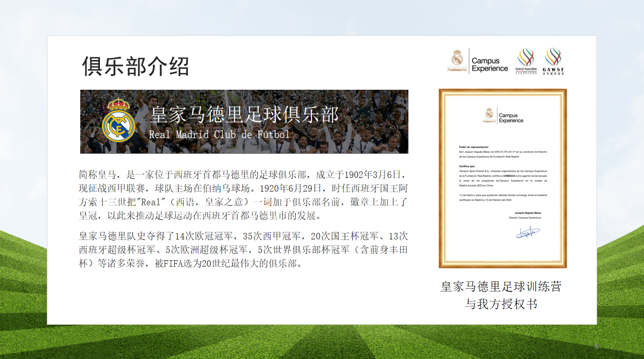Select the paragraph starting with 皇家马德里队史
The height and width of the screenshot is (359, 644).
[x=243, y=250]
